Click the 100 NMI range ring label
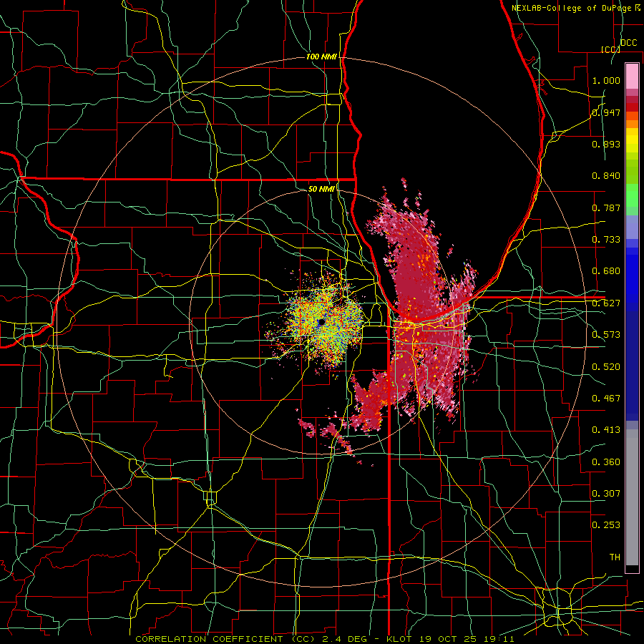The width and height of the screenshot is (644, 644). point(321,57)
